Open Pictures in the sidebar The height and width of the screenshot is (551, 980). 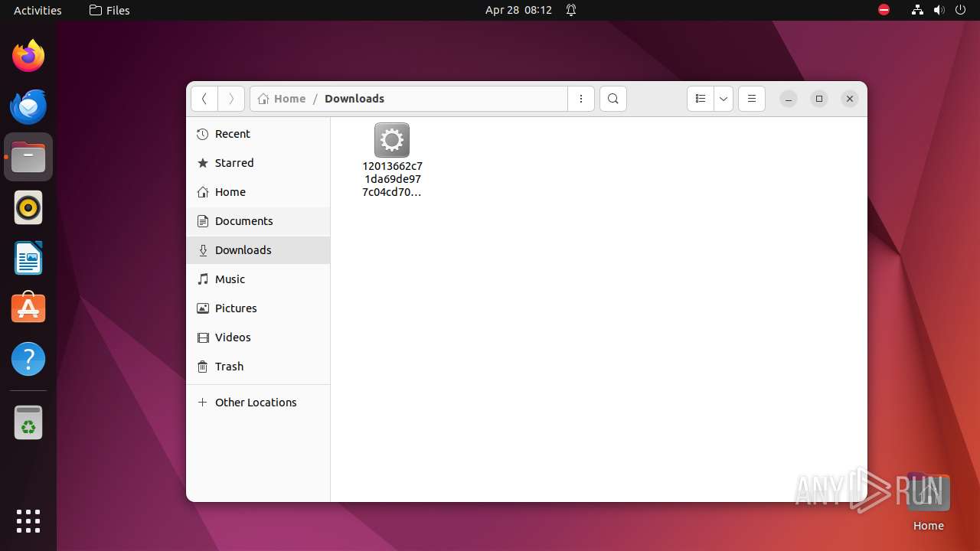point(258,308)
